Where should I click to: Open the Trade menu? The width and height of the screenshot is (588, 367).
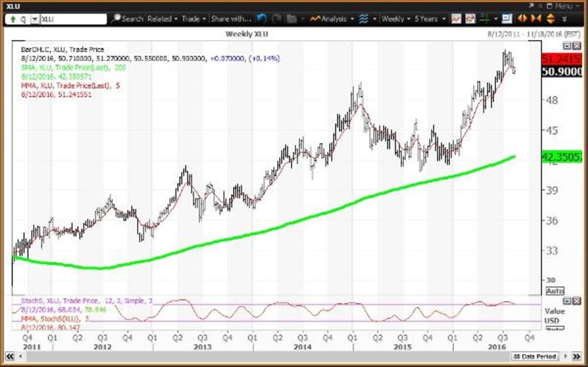[x=194, y=19]
